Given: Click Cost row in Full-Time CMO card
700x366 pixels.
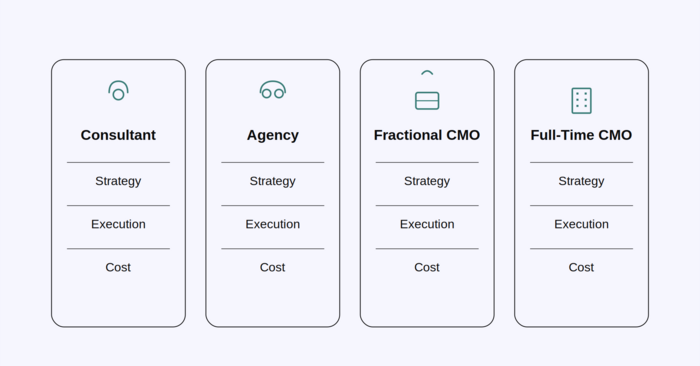Looking at the screenshot, I should click(582, 267).
